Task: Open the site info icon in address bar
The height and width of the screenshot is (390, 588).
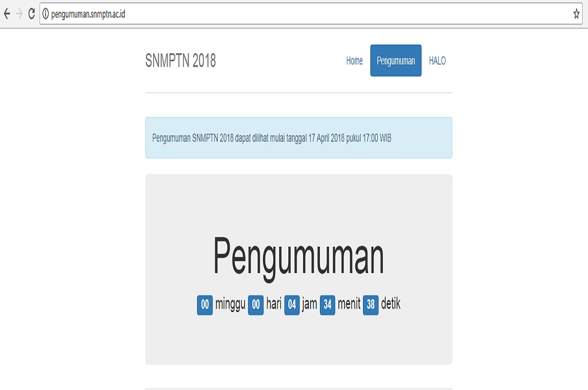Action: click(x=45, y=14)
